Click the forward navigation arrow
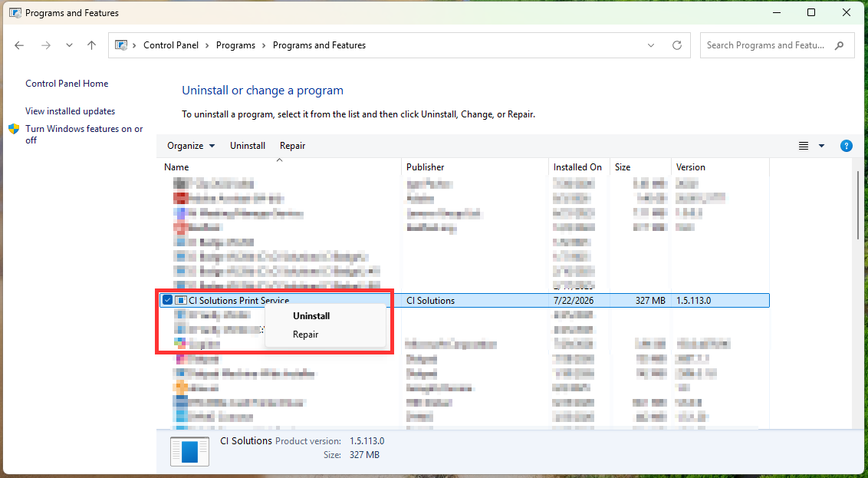The width and height of the screenshot is (868, 478). click(x=46, y=45)
